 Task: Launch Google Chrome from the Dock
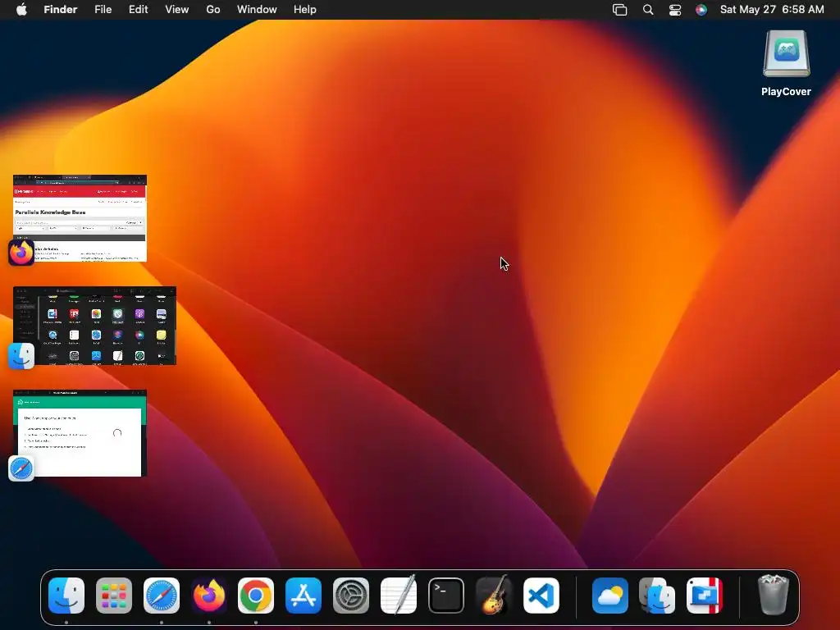click(x=256, y=596)
